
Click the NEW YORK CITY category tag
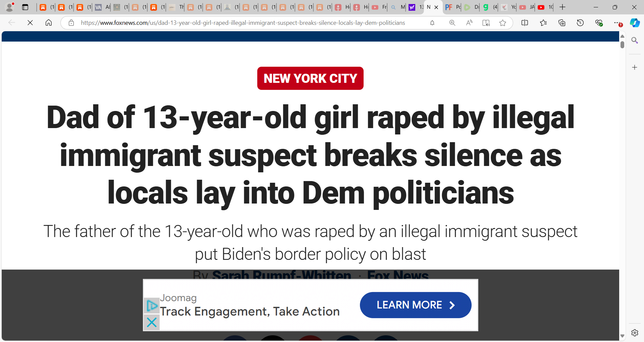(310, 78)
